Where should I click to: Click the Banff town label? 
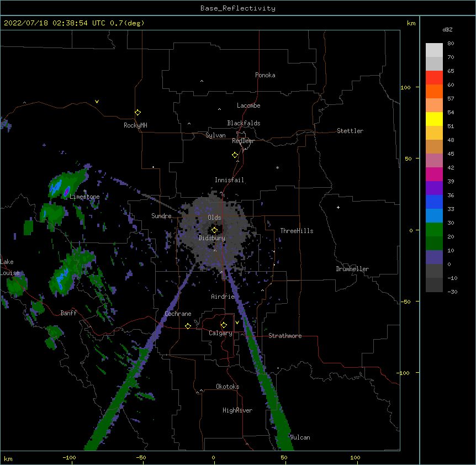pos(68,313)
